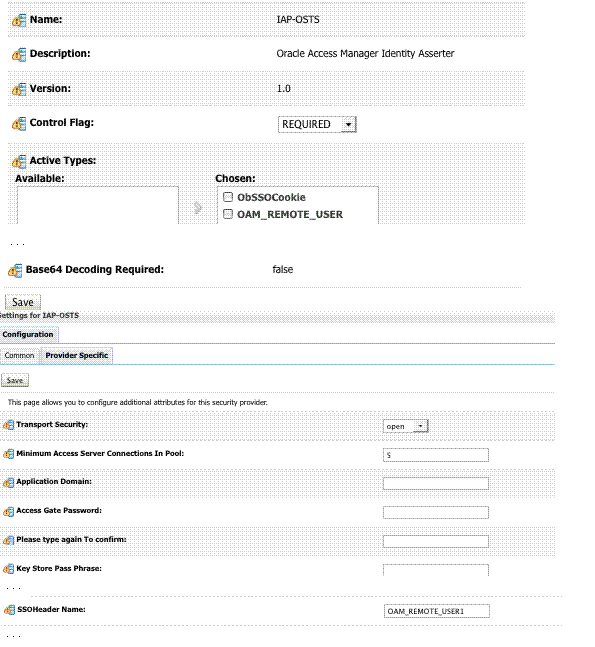Click the Access Gate Password field

[436, 512]
